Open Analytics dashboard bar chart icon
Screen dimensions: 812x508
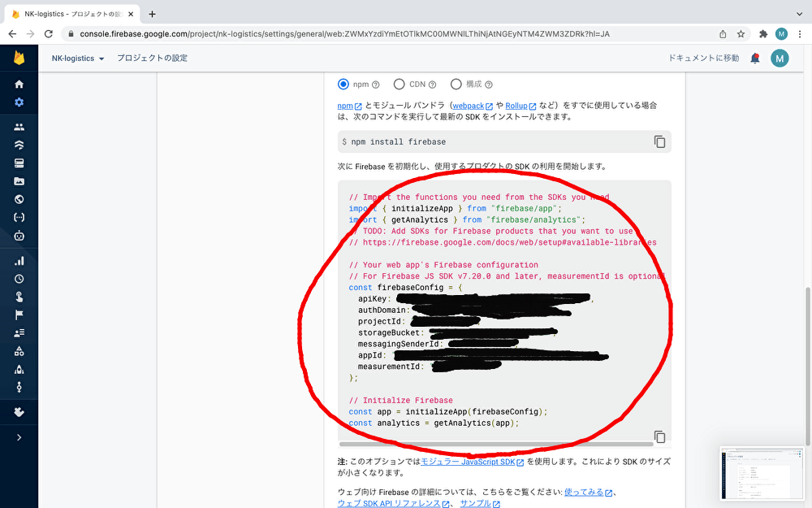19,261
